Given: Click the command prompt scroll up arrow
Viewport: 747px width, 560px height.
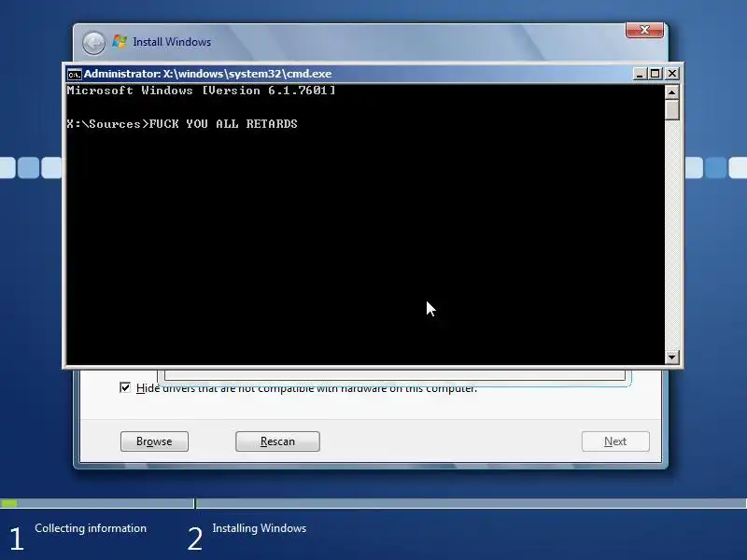Looking at the screenshot, I should [671, 91].
